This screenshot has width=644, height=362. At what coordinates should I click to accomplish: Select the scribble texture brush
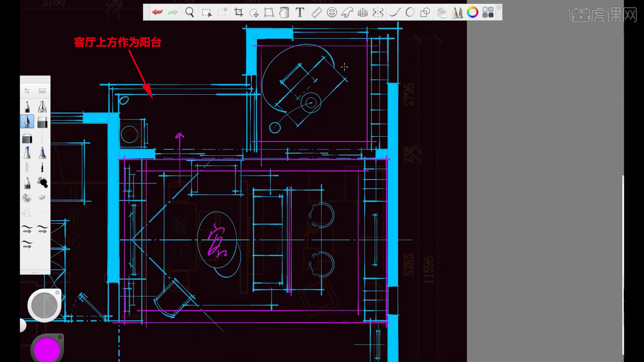tap(27, 198)
